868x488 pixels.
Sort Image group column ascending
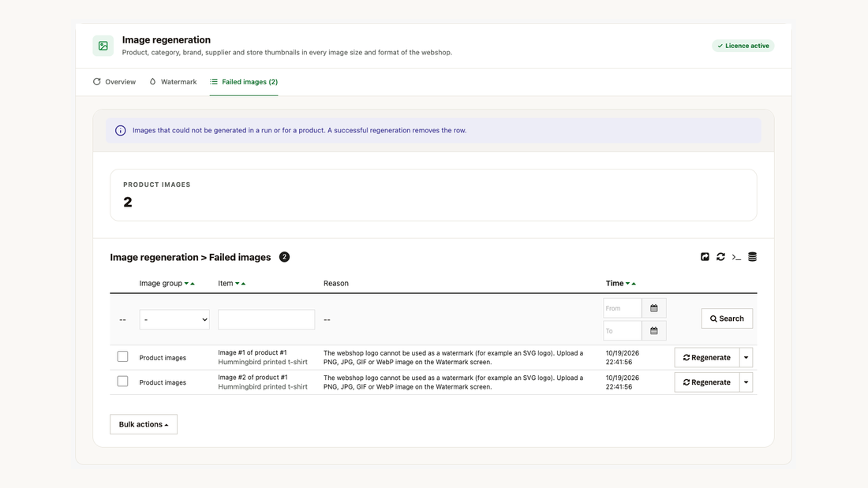193,283
